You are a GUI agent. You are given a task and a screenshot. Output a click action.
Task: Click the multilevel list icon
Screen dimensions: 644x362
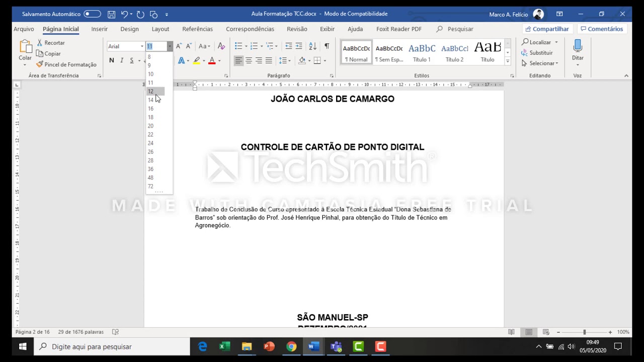click(x=270, y=46)
